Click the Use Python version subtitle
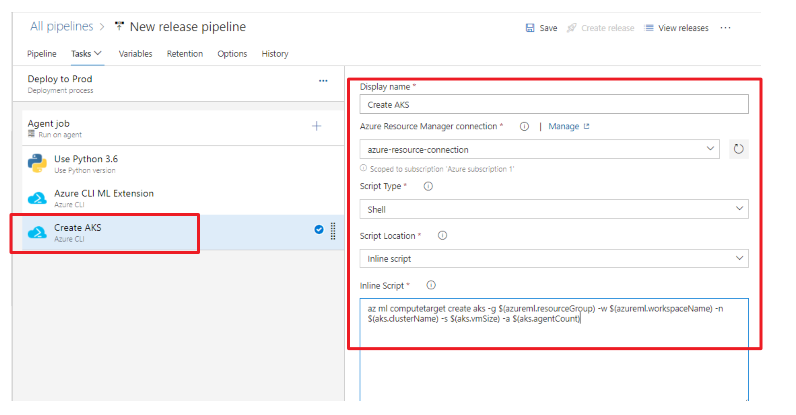 point(85,170)
